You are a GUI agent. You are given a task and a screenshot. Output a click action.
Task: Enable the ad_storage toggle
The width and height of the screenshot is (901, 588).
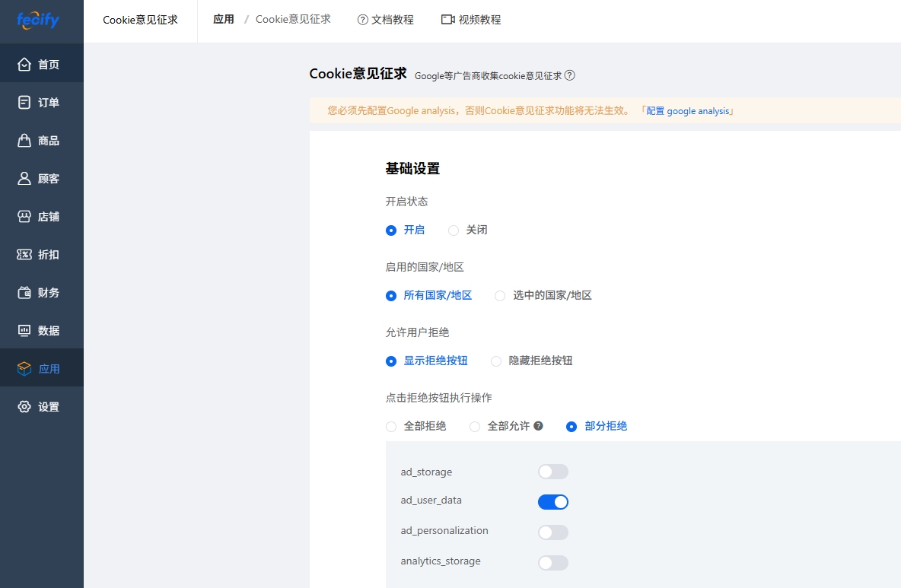click(x=552, y=472)
